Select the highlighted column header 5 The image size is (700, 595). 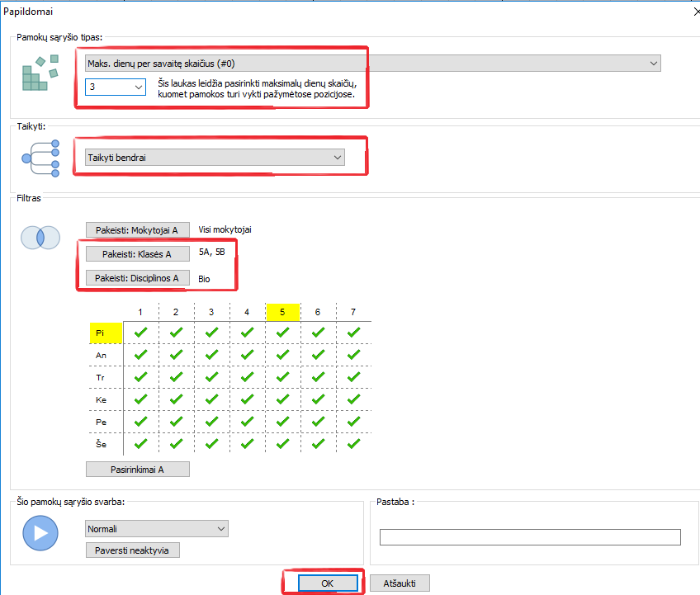coord(282,312)
